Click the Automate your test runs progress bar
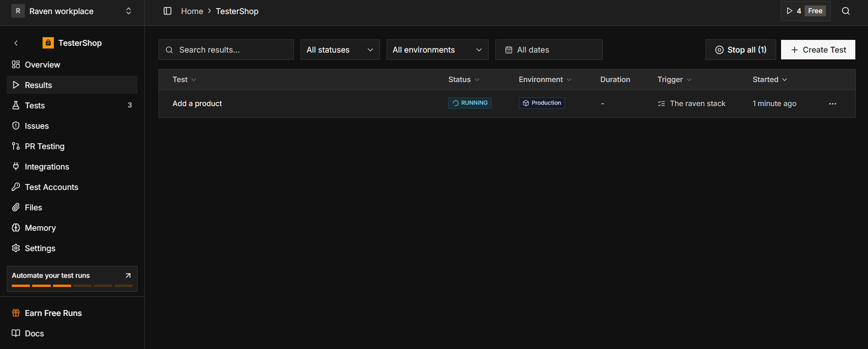The image size is (868, 349). point(72,286)
